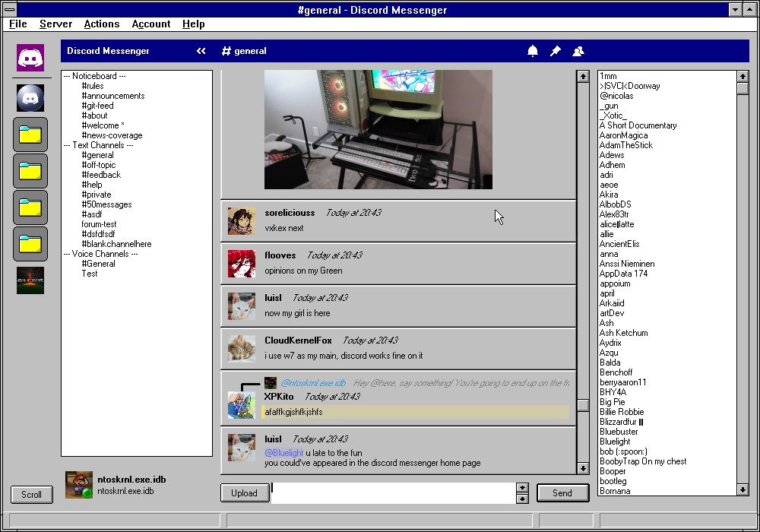Screen dimensions: 760x532
Task: Open the Help menu
Action: [x=193, y=24]
